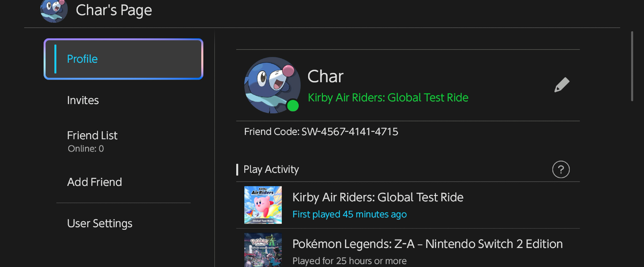Click the vertical scrollbar on the right

tap(632, 66)
